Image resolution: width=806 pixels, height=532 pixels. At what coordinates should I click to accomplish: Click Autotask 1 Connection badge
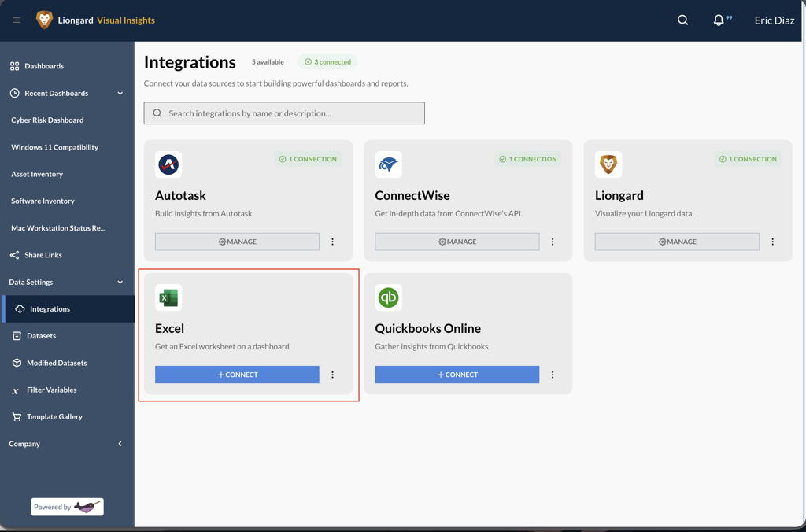(308, 159)
